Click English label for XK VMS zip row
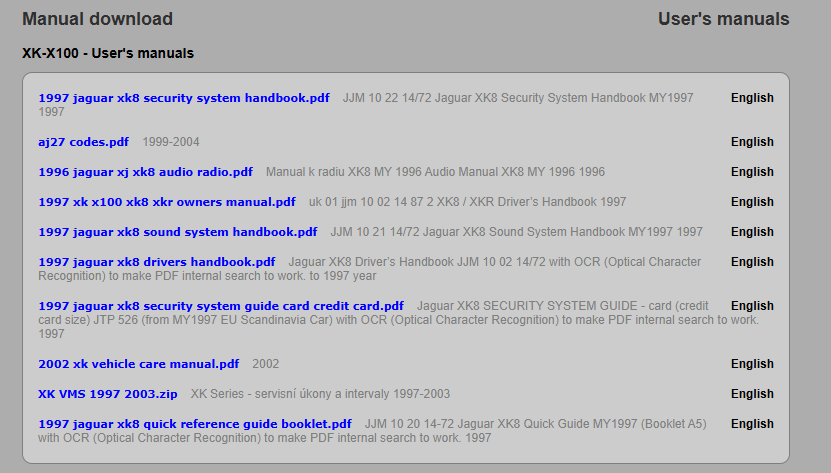Viewport: 831px width, 473px height. tap(752, 394)
